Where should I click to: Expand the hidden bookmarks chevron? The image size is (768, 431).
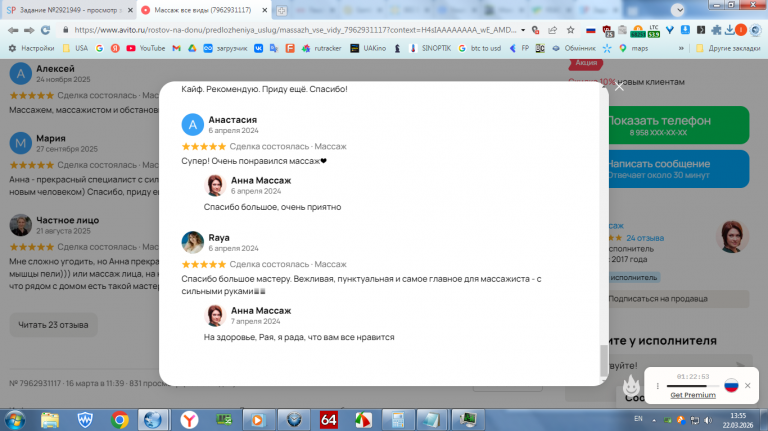click(x=681, y=48)
